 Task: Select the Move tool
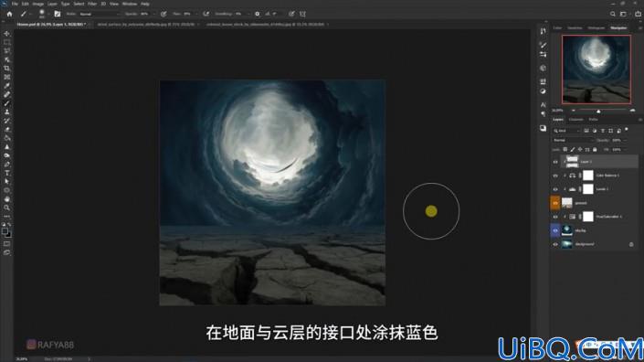[7, 33]
